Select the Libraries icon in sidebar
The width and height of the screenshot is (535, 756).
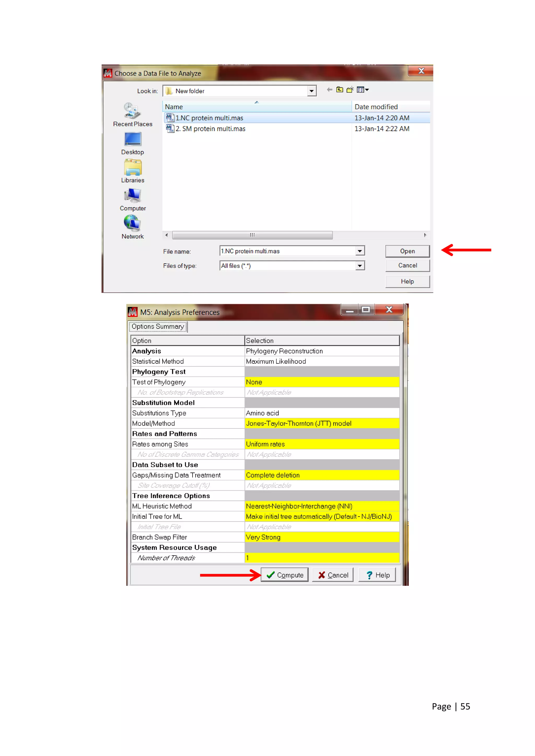click(x=132, y=167)
